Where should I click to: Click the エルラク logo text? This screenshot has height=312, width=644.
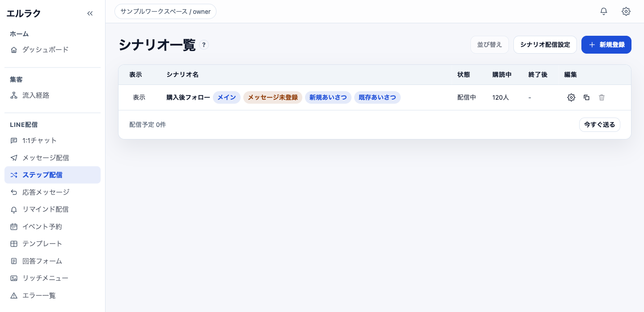point(24,13)
